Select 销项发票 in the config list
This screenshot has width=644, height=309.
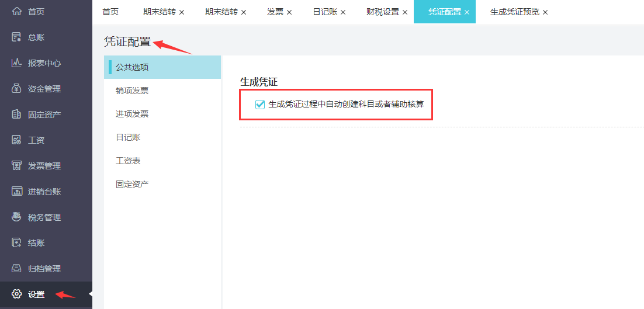(x=162, y=91)
